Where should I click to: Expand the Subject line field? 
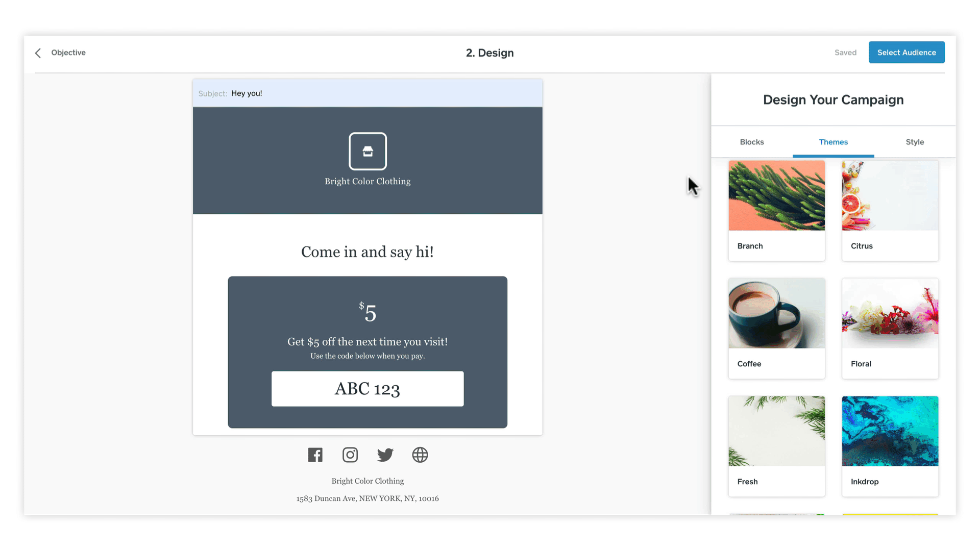click(367, 93)
